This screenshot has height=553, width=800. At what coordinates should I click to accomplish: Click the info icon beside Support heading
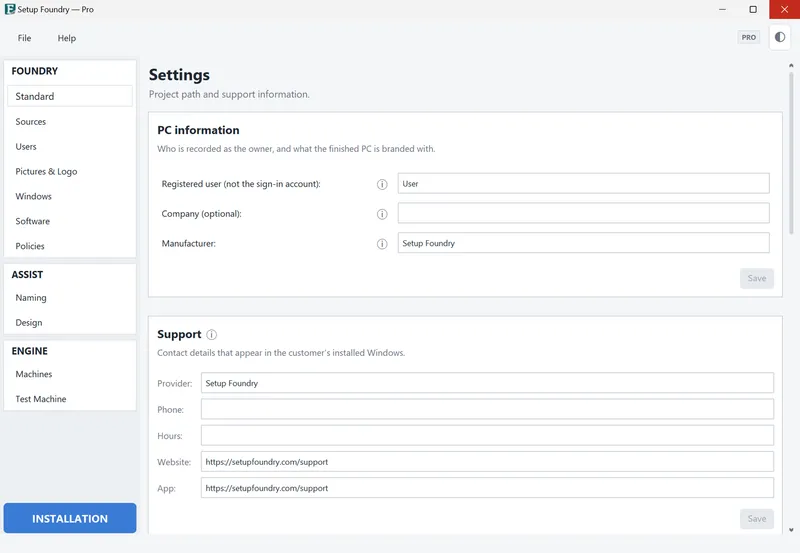pyautogui.click(x=212, y=335)
